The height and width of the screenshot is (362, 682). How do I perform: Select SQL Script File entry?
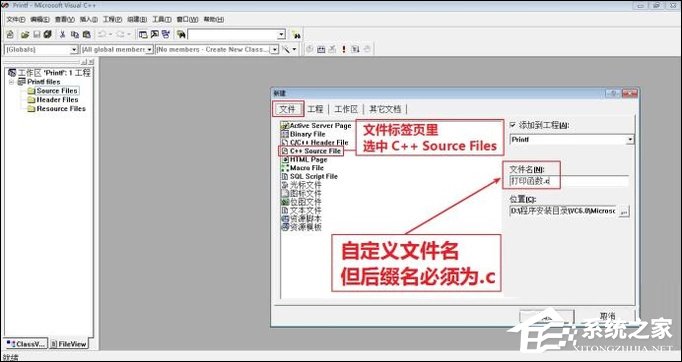point(309,176)
